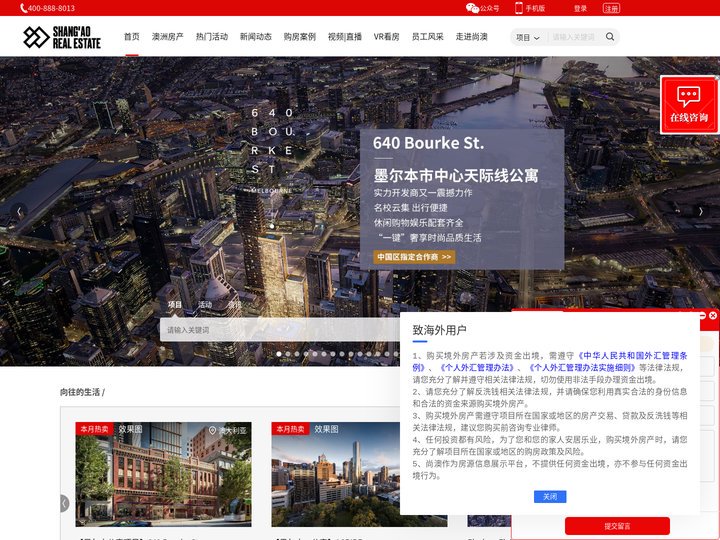Go to previous banner slide arrow
This screenshot has height=540, width=720.
pyautogui.click(x=19, y=211)
